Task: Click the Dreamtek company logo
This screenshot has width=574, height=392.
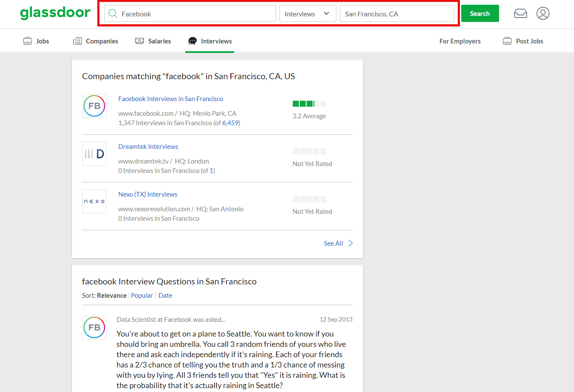Action: 94,154
